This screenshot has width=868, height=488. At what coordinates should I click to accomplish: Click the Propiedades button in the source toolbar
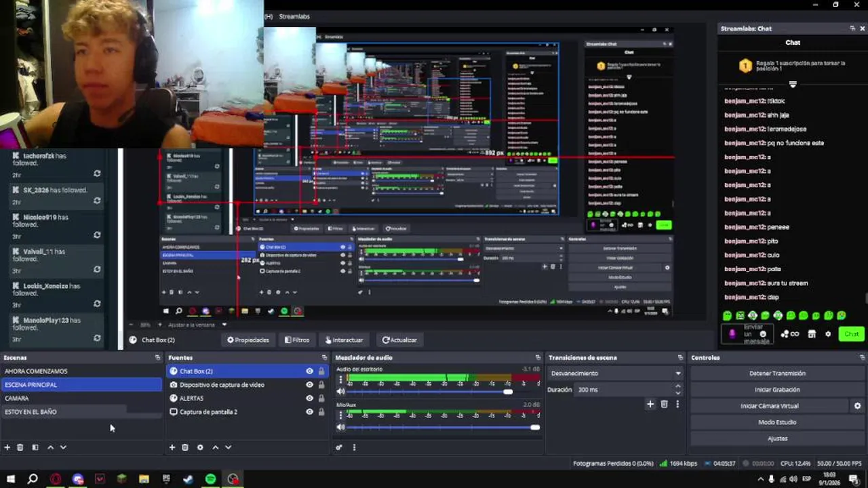[x=248, y=340]
